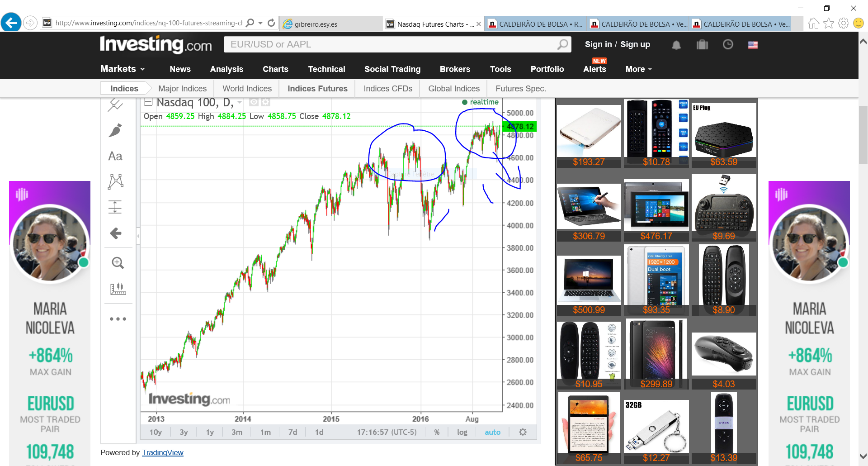Open the portfolio briefcase icon
868x466 pixels.
pos(702,44)
